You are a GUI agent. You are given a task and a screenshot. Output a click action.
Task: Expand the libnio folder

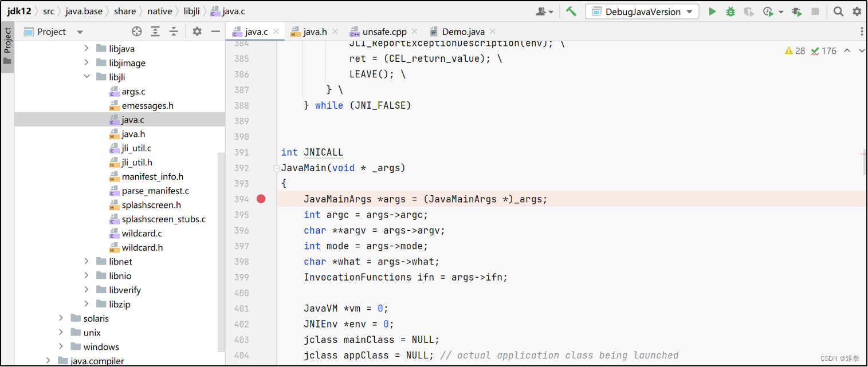pyautogui.click(x=87, y=275)
